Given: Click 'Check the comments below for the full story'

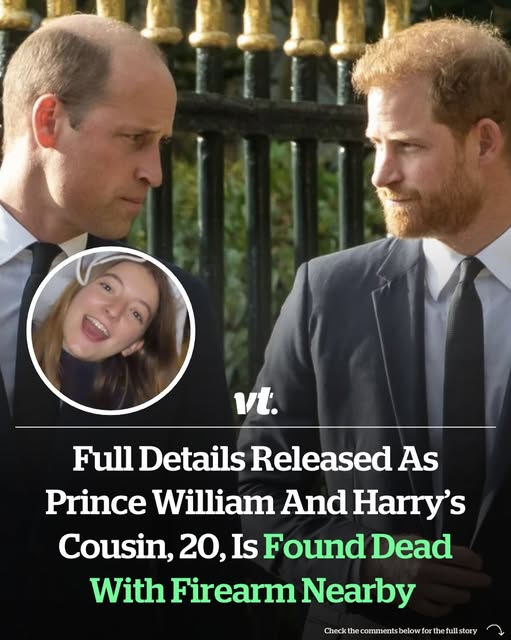Looking at the screenshot, I should pos(400,631).
